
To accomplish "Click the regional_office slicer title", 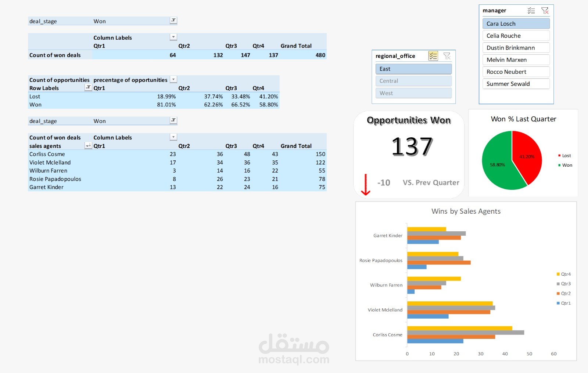I will click(x=395, y=56).
